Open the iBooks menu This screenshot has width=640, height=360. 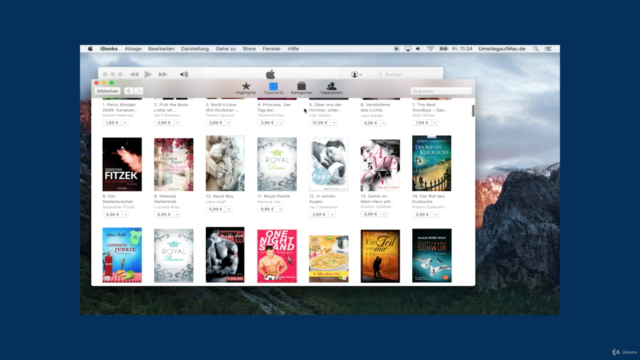109,49
